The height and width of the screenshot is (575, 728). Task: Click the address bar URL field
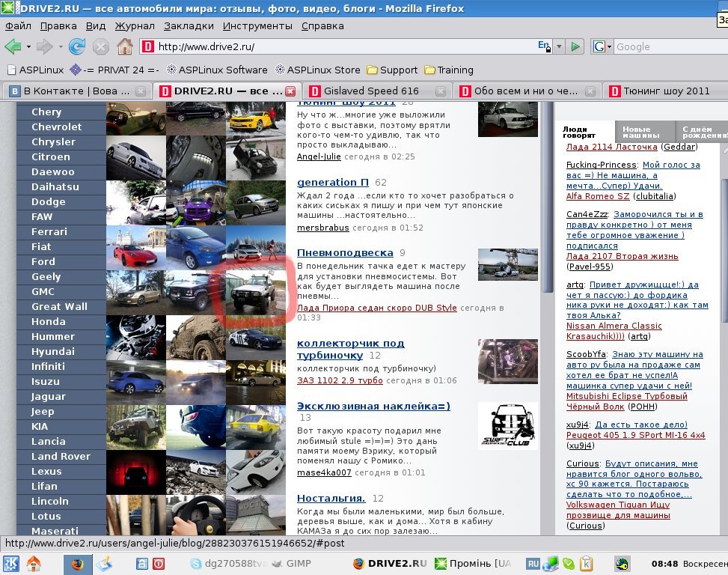coord(346,46)
